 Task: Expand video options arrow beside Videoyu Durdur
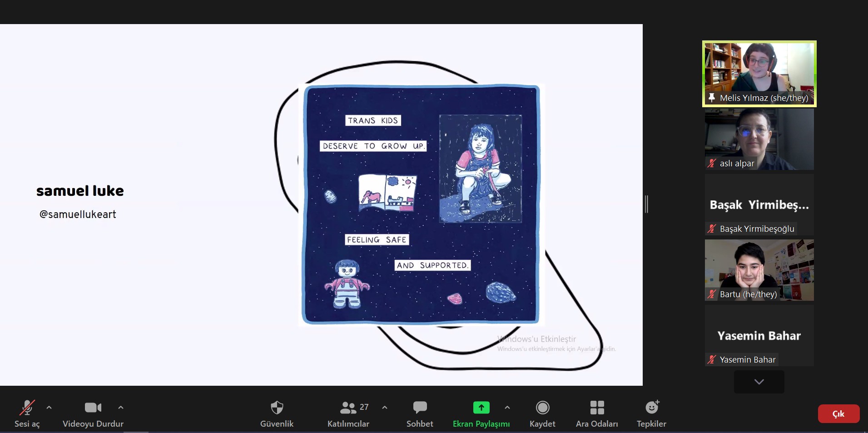(121, 408)
